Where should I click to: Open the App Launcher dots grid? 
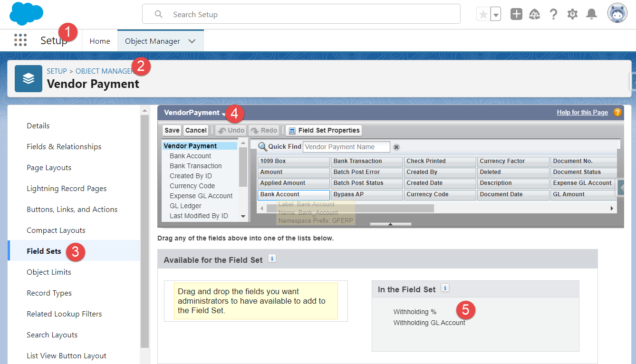coord(20,40)
